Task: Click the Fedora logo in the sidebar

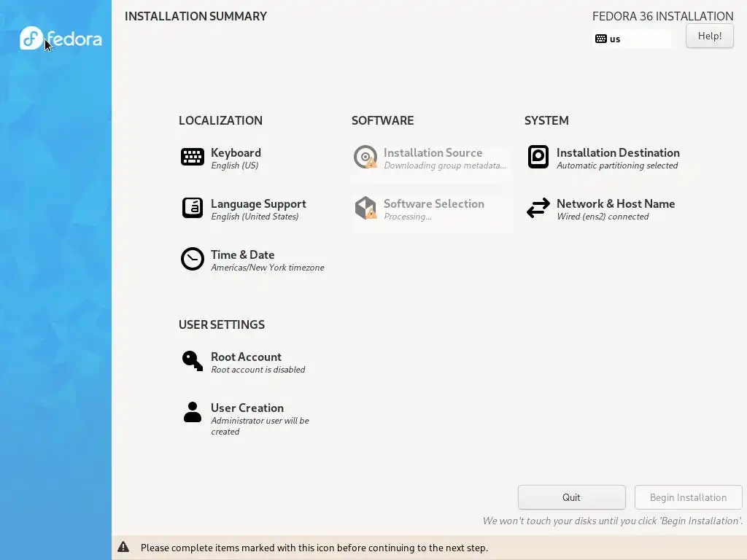Action: [61, 38]
